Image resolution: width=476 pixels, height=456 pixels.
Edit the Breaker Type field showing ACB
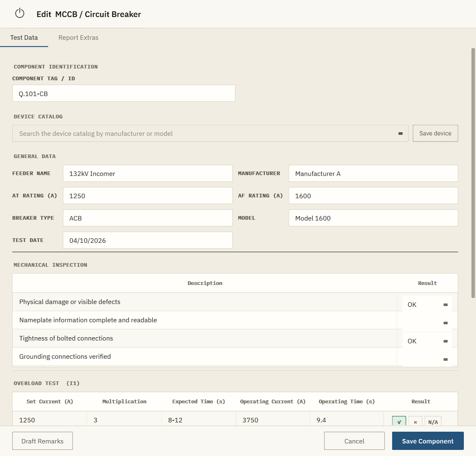coord(148,218)
